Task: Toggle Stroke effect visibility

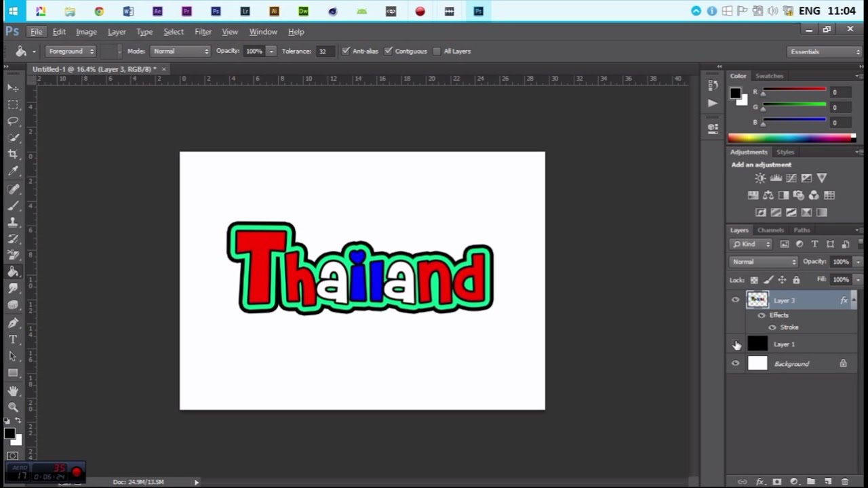Action: (x=772, y=327)
